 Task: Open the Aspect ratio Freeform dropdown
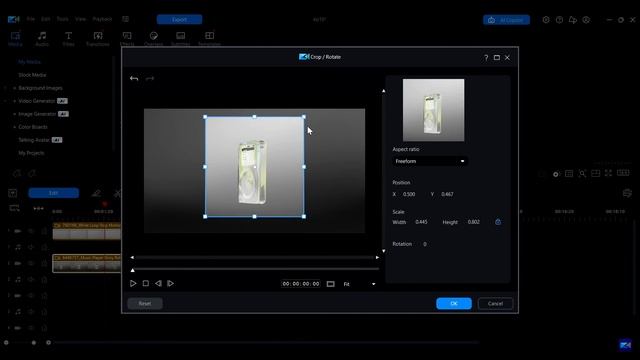[429, 161]
